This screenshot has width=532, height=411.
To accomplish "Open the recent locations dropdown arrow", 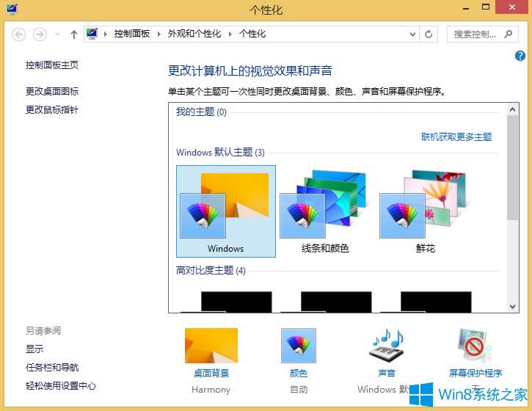I will coord(57,34).
